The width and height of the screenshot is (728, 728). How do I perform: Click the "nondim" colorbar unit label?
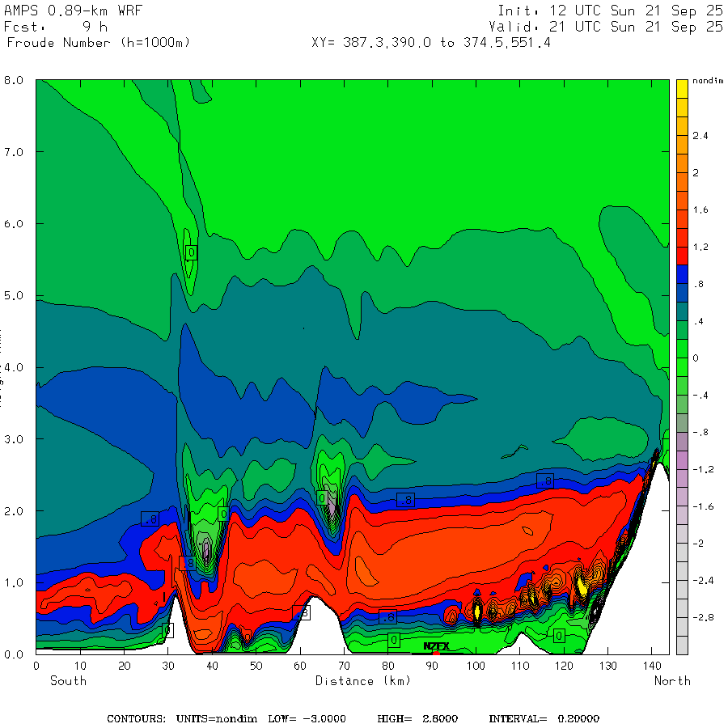point(708,81)
